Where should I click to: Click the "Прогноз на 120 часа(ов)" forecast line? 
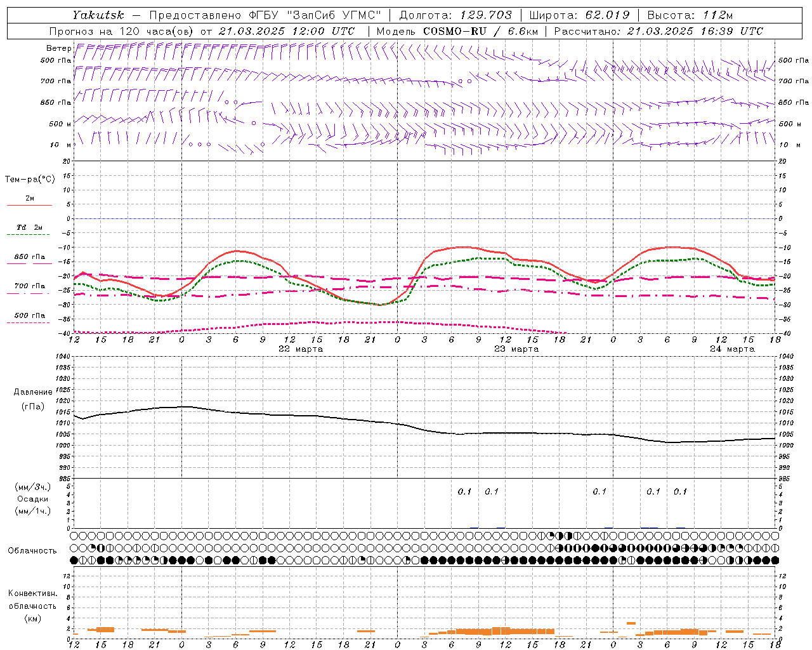[202, 31]
